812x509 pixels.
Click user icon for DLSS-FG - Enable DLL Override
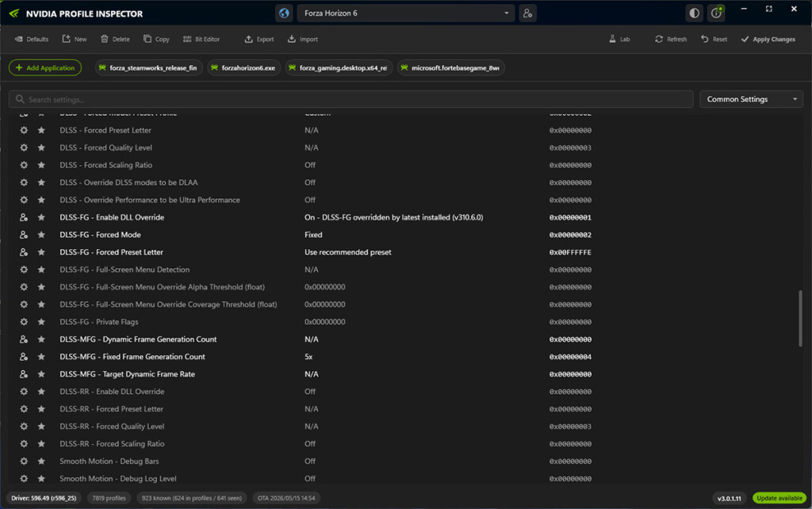pos(24,217)
